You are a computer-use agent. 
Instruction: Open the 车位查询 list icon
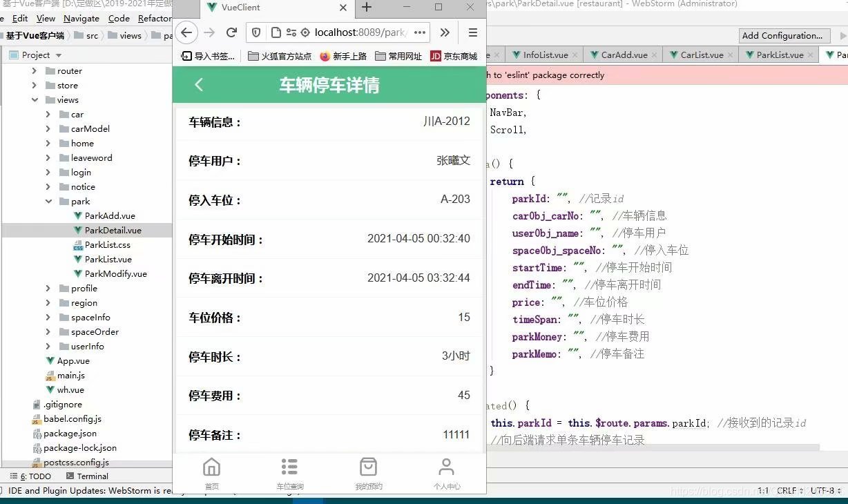(289, 467)
